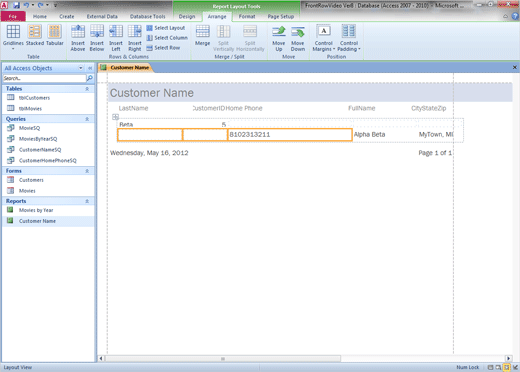Click the search magnifier icon

click(x=90, y=78)
